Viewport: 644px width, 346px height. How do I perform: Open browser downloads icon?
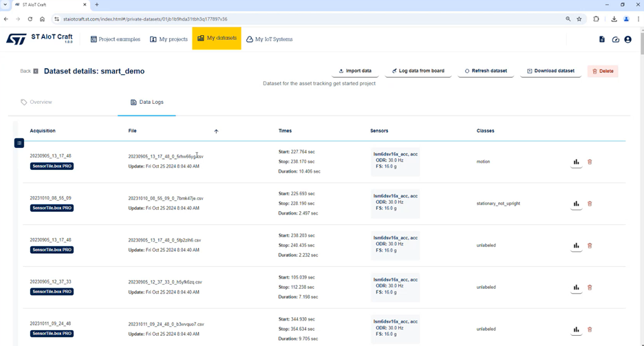pos(614,19)
